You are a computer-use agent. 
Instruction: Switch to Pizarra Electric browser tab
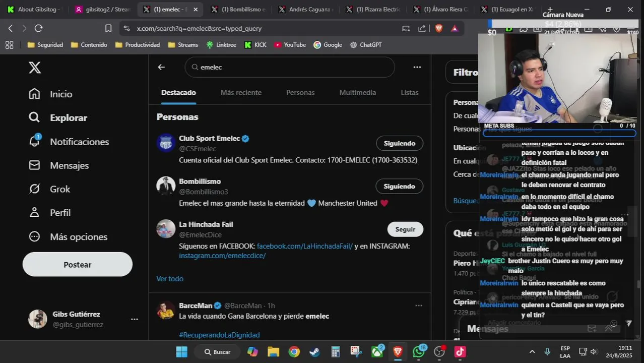click(x=373, y=10)
